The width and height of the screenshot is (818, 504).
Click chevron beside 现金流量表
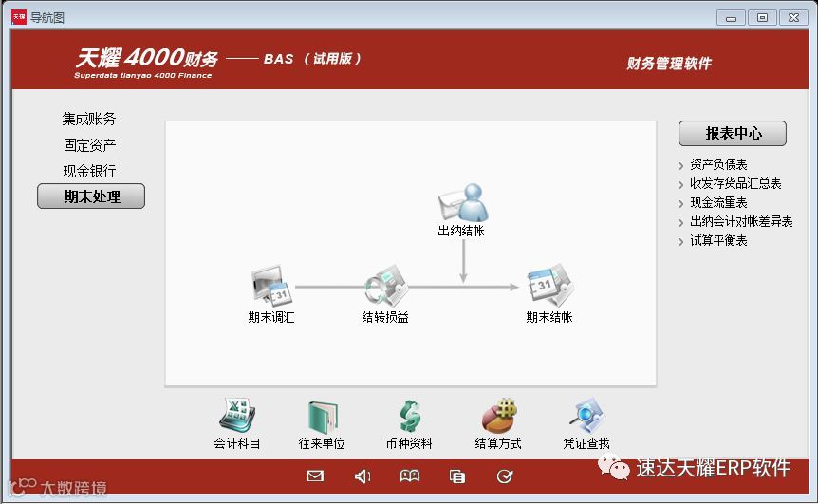(x=680, y=204)
